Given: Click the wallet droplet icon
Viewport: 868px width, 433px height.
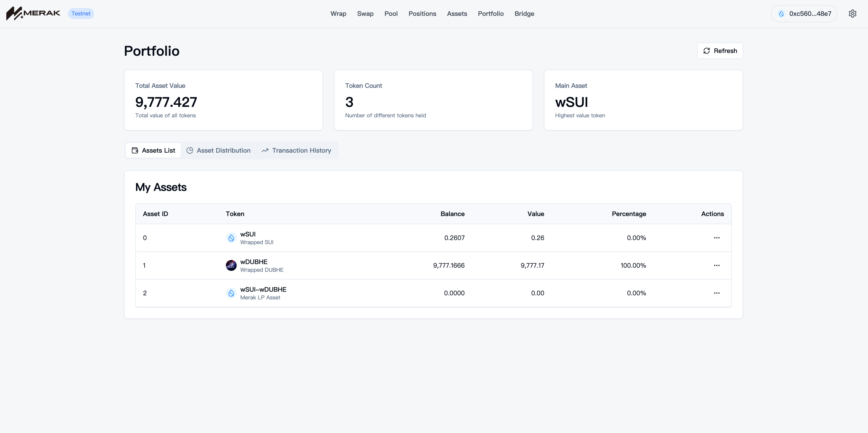Looking at the screenshot, I should [781, 14].
